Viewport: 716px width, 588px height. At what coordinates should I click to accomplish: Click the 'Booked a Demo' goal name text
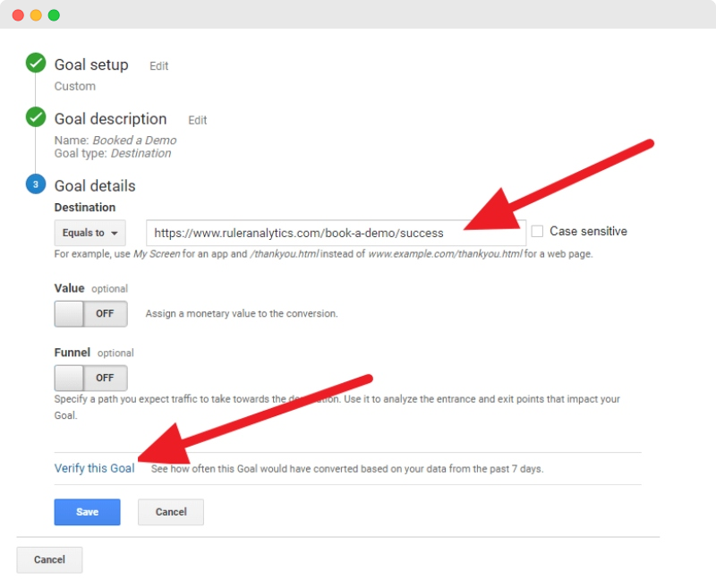coord(134,141)
